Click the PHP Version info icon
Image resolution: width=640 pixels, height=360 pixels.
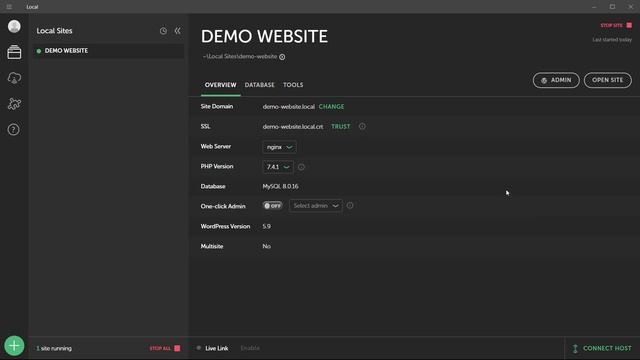point(301,167)
